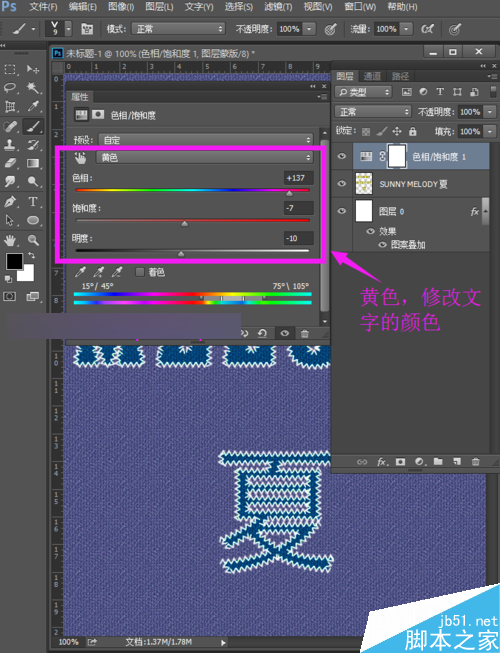
Task: Switch to the Channels tab
Action: pos(372,76)
